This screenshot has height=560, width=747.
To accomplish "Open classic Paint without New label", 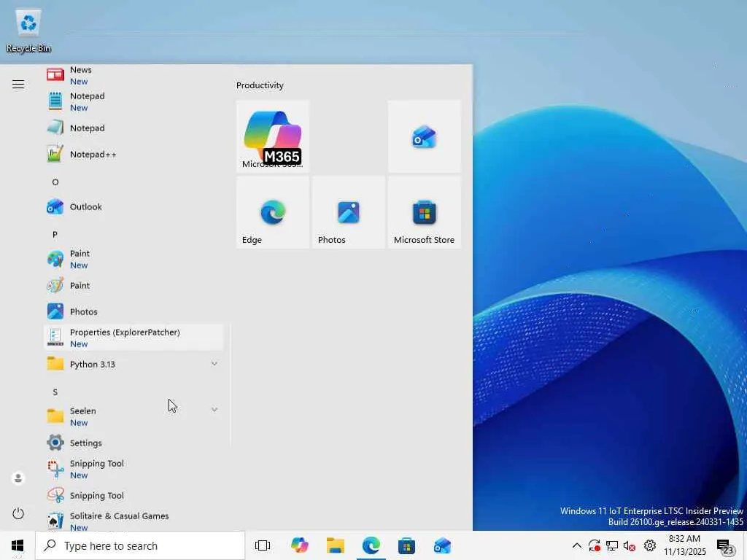I will (133, 285).
